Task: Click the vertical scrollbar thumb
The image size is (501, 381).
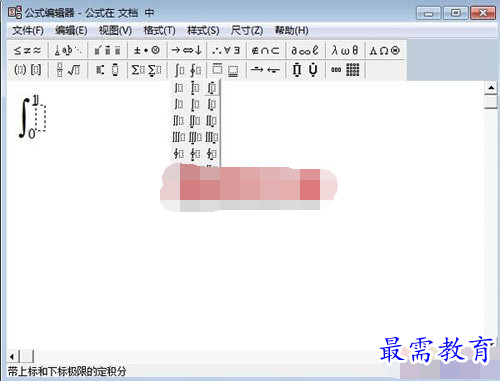Action: pos(491,101)
